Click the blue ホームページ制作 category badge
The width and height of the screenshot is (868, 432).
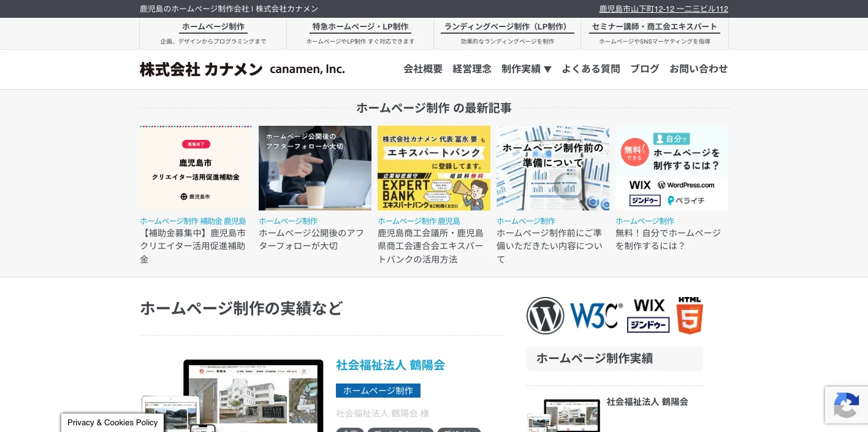(x=378, y=390)
